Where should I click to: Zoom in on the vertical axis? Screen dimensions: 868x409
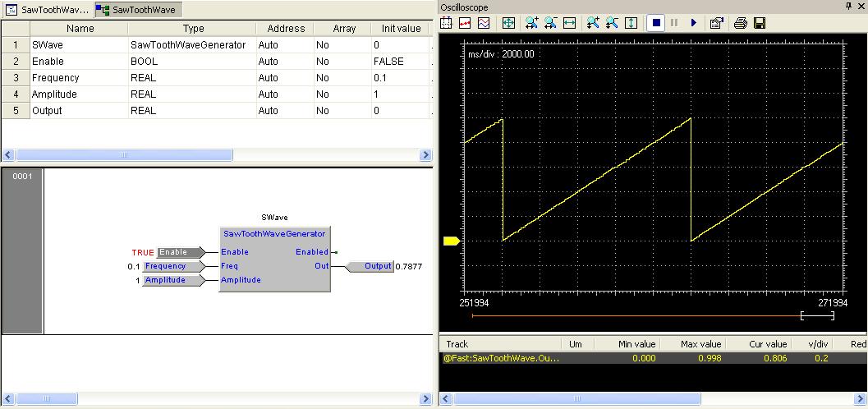click(594, 23)
